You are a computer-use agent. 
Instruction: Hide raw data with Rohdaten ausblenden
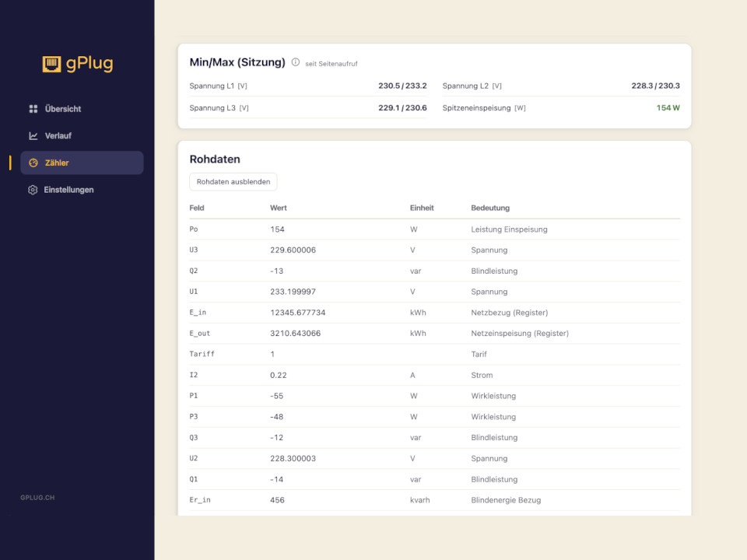coord(233,182)
